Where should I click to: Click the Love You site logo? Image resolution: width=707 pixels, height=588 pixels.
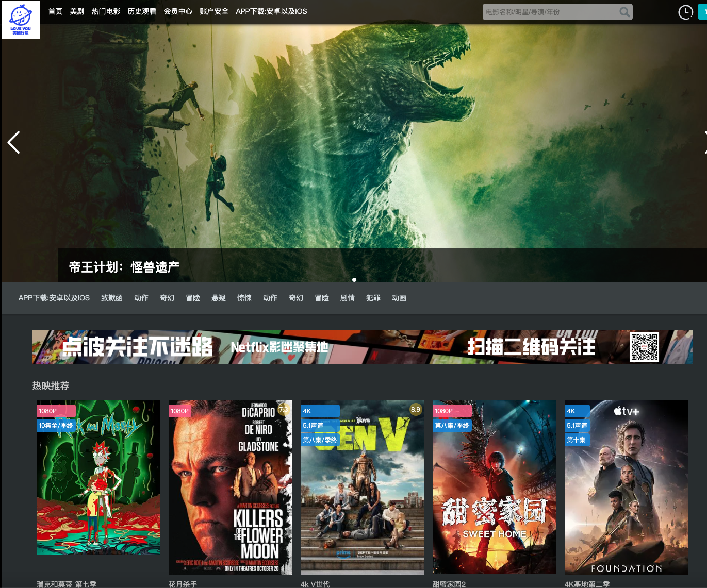[21, 20]
